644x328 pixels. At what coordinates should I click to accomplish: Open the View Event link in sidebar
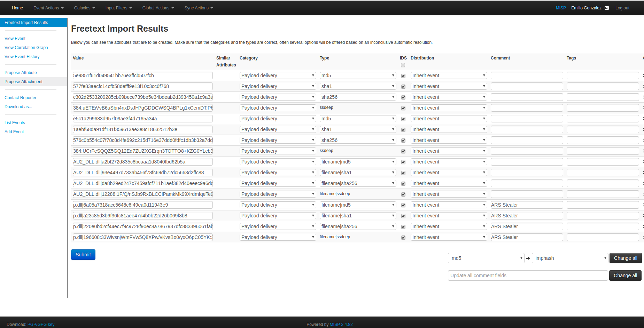click(15, 39)
